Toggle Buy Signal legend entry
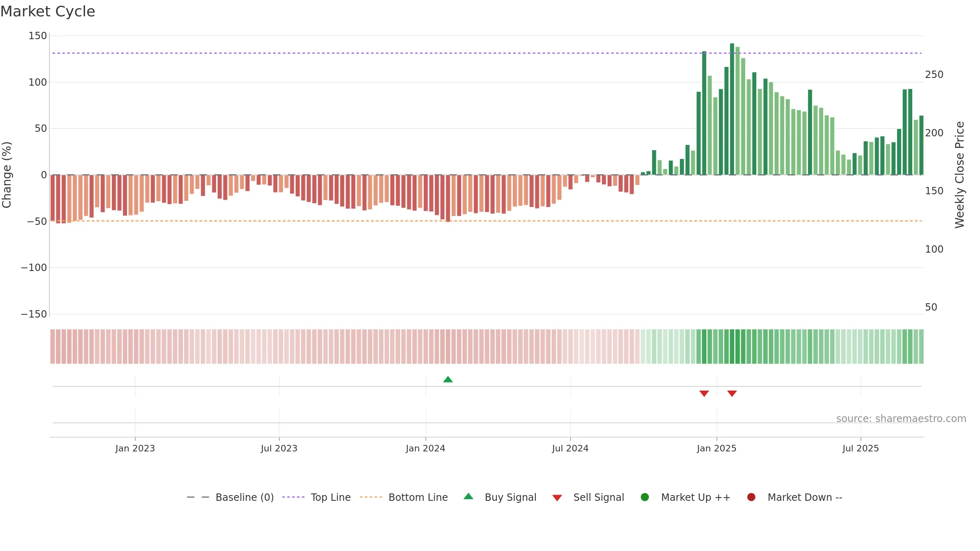This screenshot has width=980, height=551. [x=500, y=497]
